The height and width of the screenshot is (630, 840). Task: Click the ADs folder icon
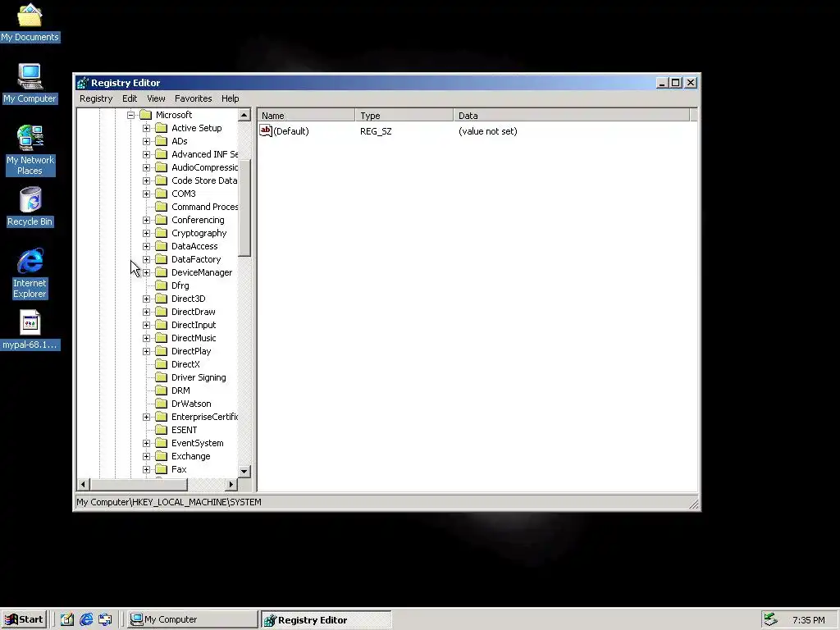click(x=162, y=141)
